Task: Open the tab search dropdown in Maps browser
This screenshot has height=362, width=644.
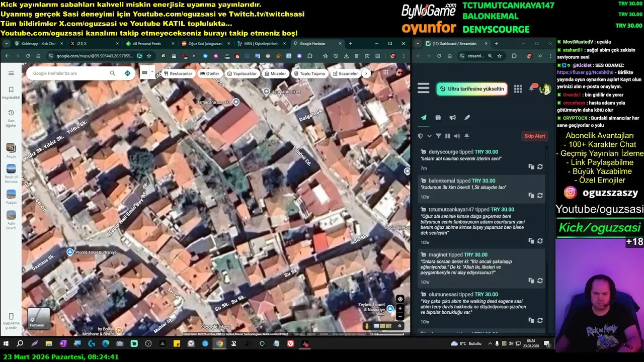Action: [6, 44]
